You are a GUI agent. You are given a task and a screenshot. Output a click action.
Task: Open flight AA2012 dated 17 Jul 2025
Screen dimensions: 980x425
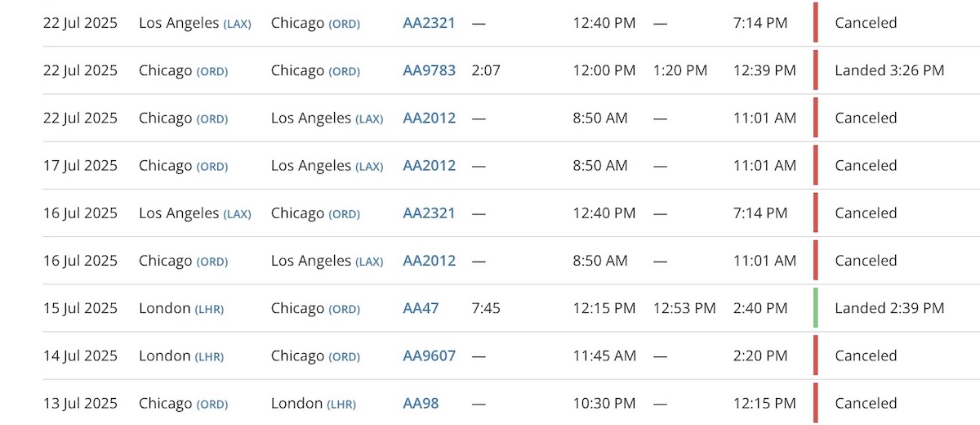pyautogui.click(x=429, y=165)
